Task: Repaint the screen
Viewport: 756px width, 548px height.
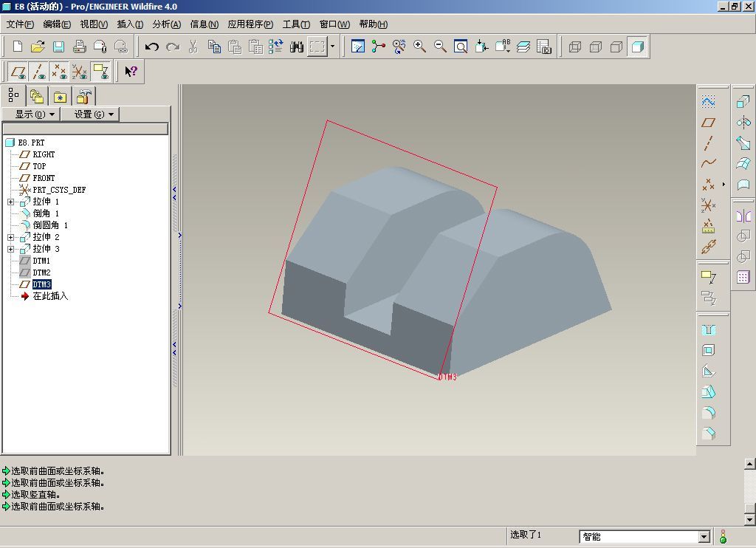Action: point(358,47)
